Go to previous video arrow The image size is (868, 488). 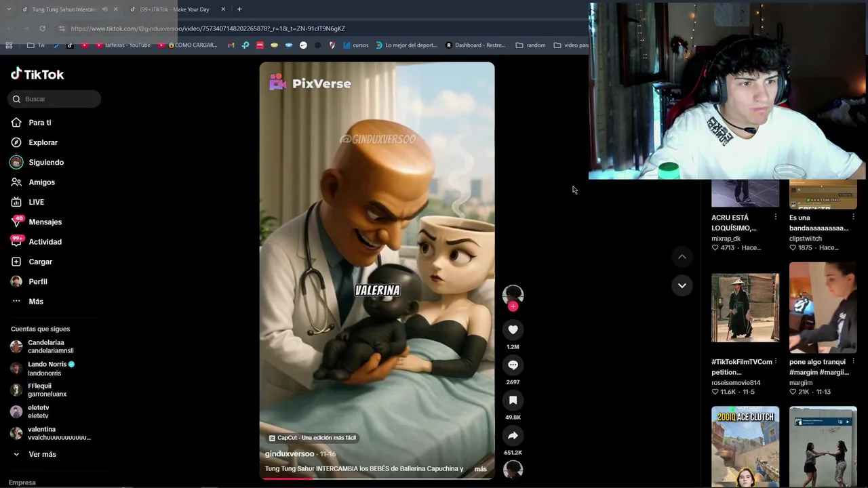coord(682,257)
